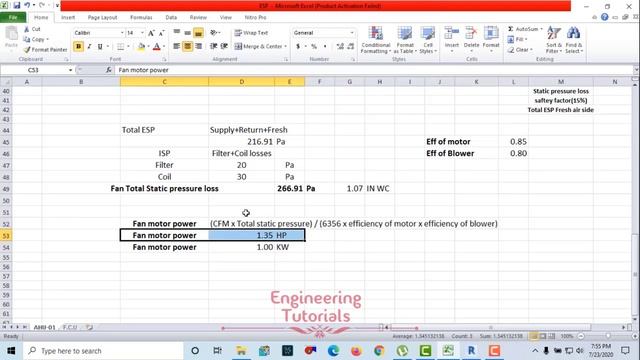640x360 pixels.
Task: Select the F.C.U sheet tab
Action: 70,327
